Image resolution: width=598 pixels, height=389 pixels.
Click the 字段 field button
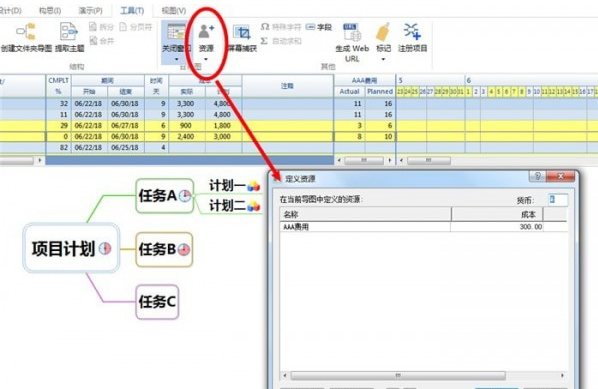click(319, 27)
